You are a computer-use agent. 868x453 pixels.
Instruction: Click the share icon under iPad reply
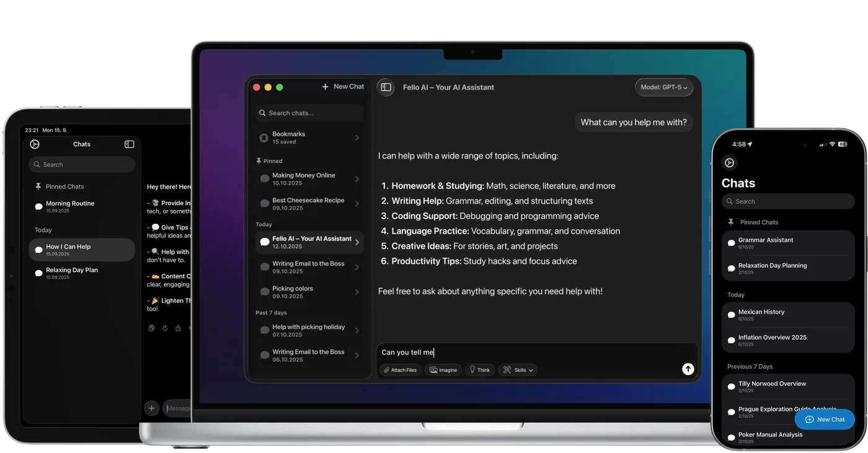[x=178, y=328]
